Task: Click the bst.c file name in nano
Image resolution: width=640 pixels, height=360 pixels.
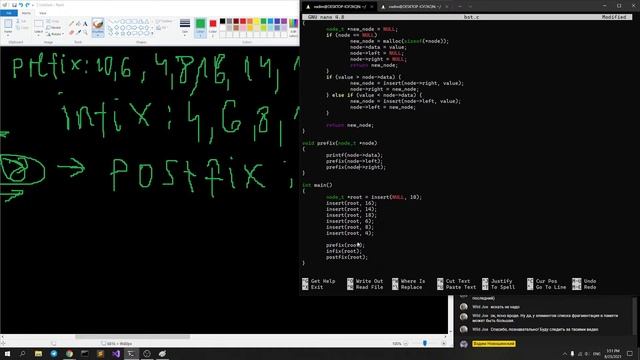Action: pyautogui.click(x=471, y=17)
